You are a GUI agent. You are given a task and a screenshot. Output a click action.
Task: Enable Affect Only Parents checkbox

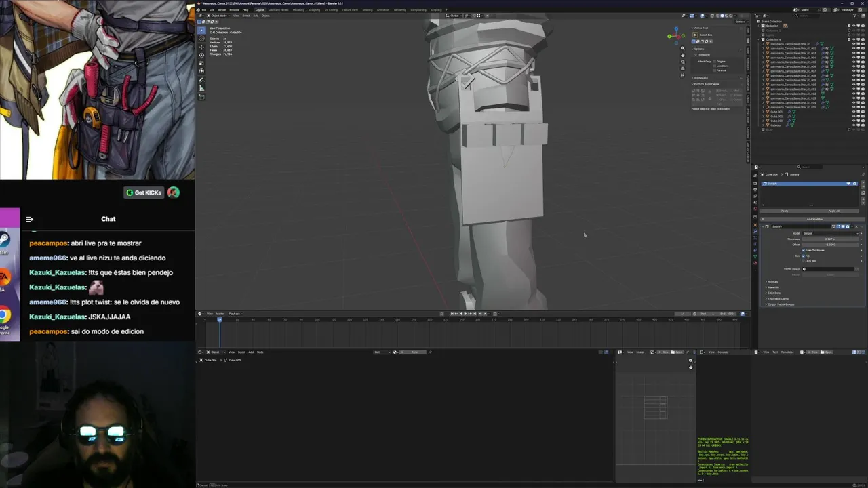click(715, 70)
